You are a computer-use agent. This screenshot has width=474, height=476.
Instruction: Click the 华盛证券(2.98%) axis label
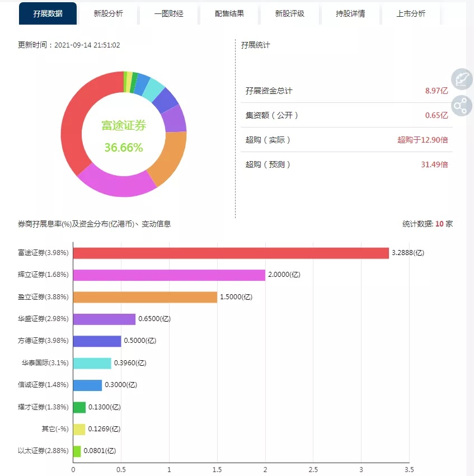click(43, 318)
